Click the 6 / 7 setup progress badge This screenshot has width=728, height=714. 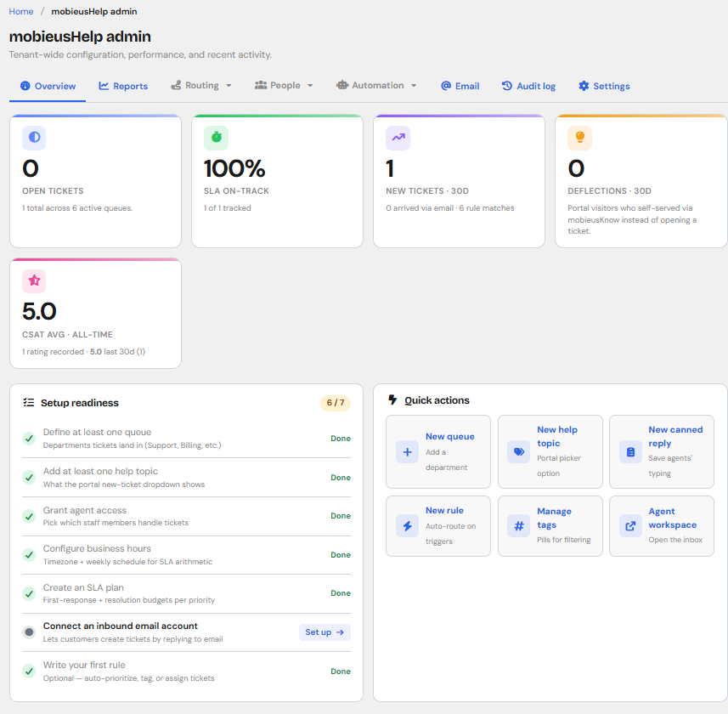pyautogui.click(x=336, y=403)
